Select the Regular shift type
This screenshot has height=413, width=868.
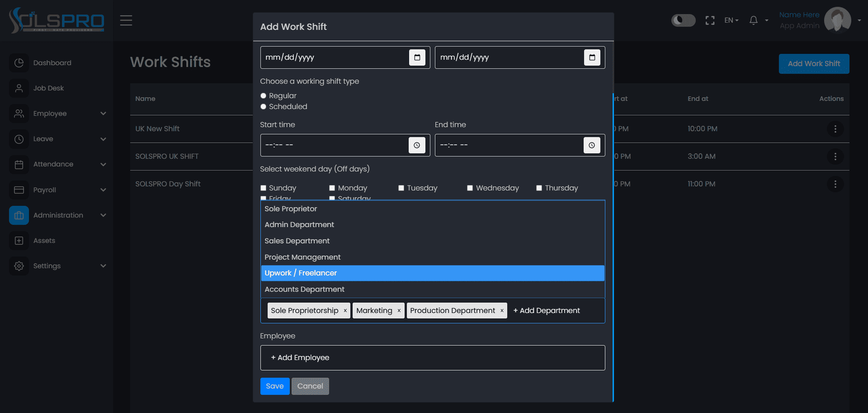tap(263, 96)
